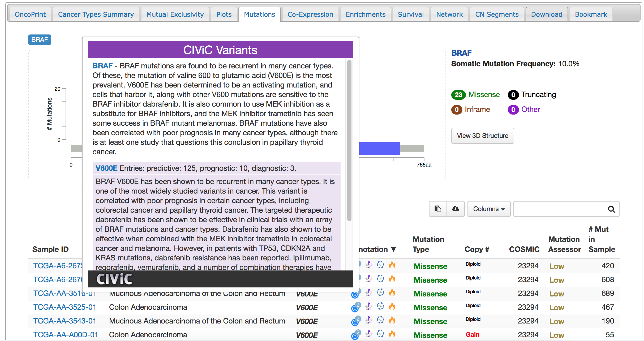The height and width of the screenshot is (341, 644).
Task: Click the hotspot flame icon for TCGA-AA-3543-01
Action: [392, 320]
